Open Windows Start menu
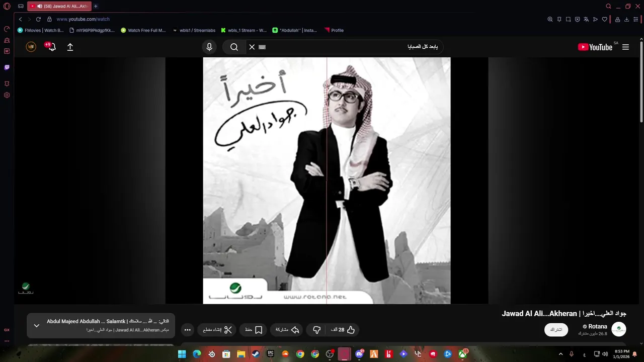The width and height of the screenshot is (644, 362). tap(182, 354)
